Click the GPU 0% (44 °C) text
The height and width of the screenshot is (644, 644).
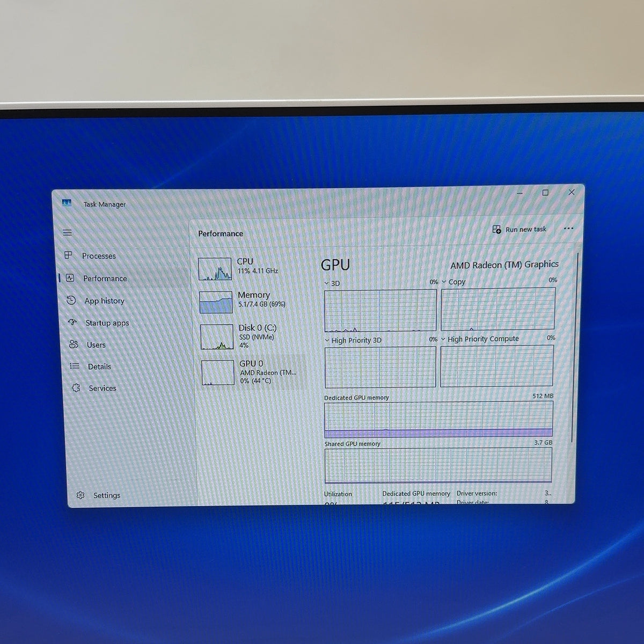[255, 381]
